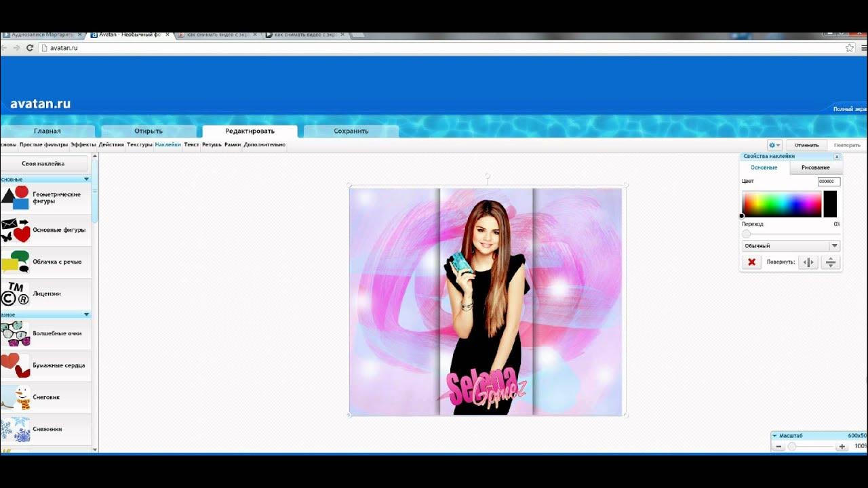
Task: Collapse the Основные sticker group
Action: [x=86, y=179]
